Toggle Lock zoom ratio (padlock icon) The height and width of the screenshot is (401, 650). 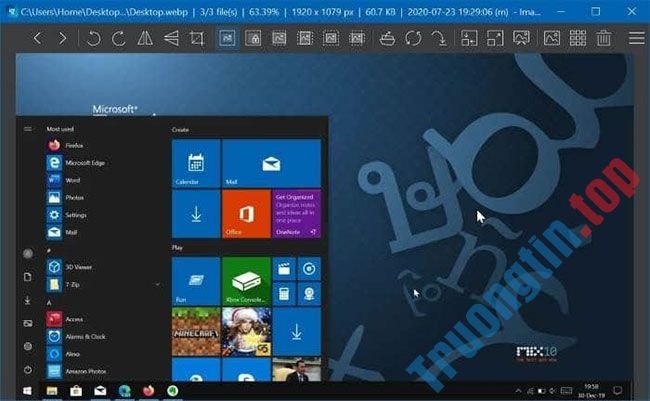tap(253, 39)
